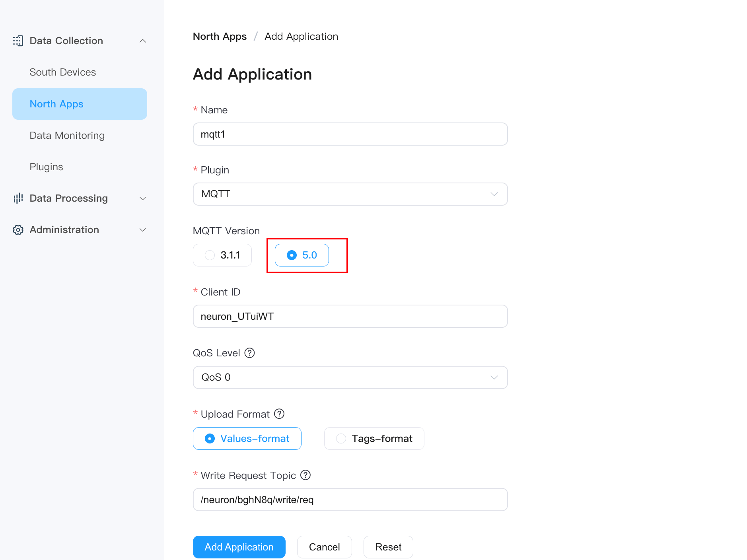Screen dimensions: 747x560
Task: Collapse the Data Collection section
Action: (143, 41)
